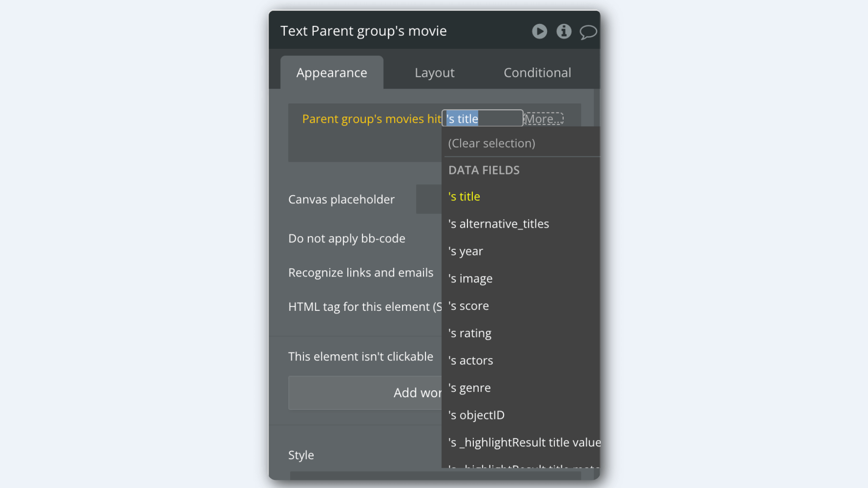The image size is (868, 488).
Task: Select 's title data field
Action: 464,197
